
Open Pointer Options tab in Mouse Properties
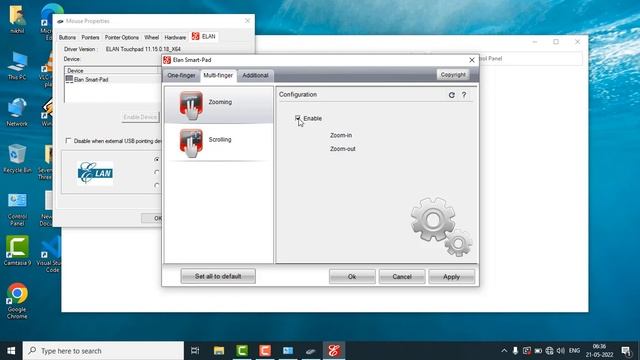122,37
